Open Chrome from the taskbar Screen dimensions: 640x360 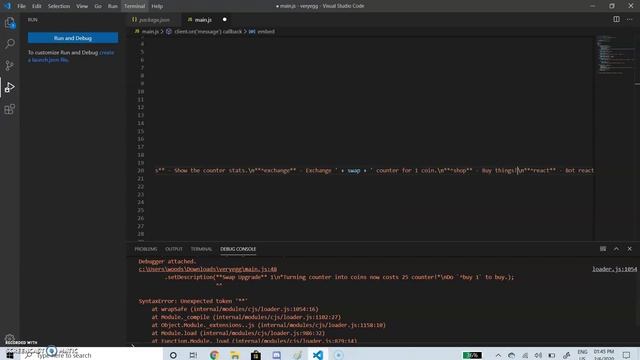click(214, 355)
